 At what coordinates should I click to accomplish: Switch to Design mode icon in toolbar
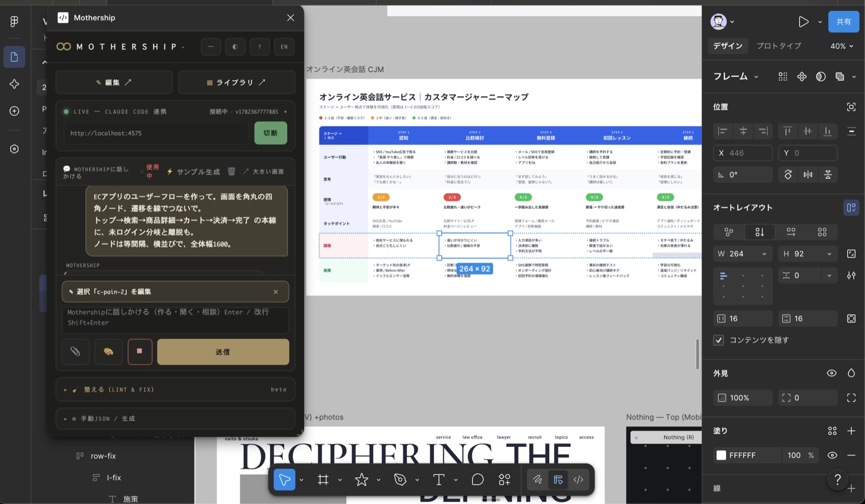558,479
